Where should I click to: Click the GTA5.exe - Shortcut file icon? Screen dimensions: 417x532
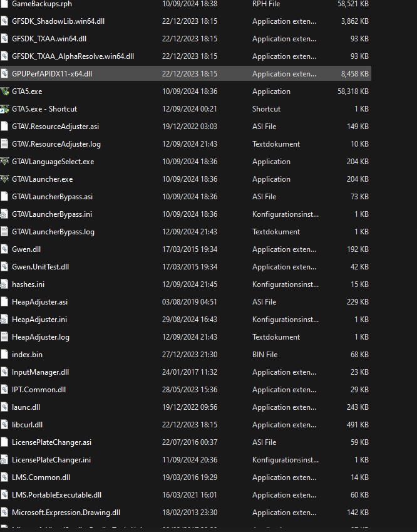tap(4, 109)
